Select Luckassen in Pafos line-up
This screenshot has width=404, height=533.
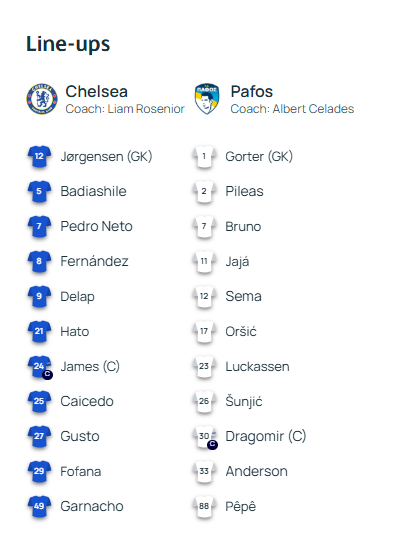tap(258, 367)
